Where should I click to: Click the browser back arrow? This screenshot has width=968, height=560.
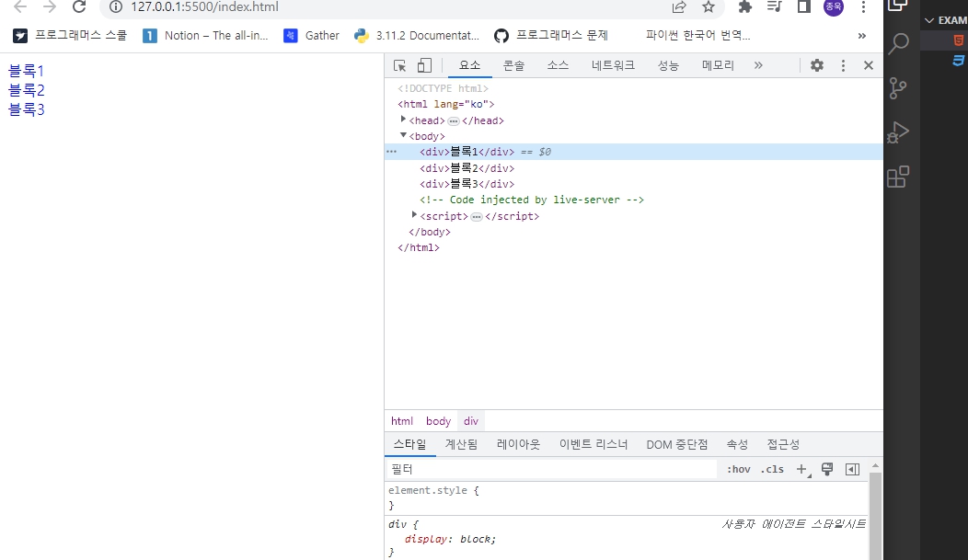(20, 7)
